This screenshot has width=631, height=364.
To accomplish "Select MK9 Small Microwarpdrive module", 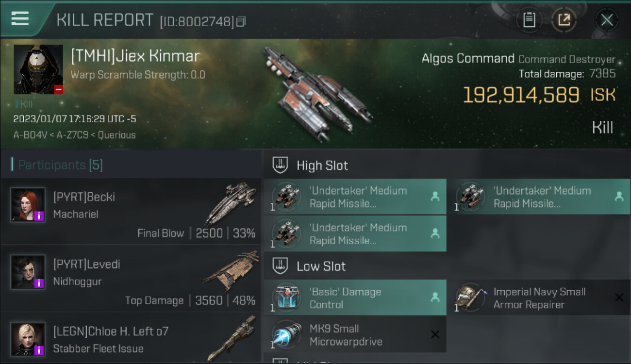I will pyautogui.click(x=355, y=334).
